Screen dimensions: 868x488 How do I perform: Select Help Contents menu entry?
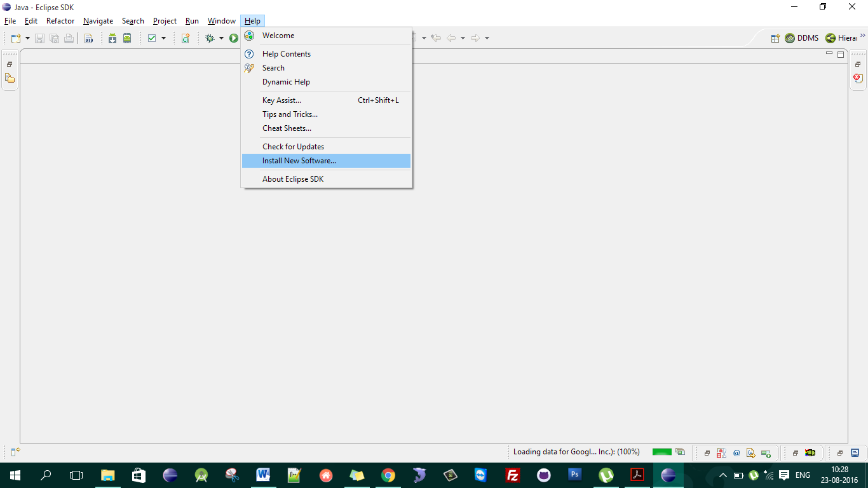pos(326,54)
